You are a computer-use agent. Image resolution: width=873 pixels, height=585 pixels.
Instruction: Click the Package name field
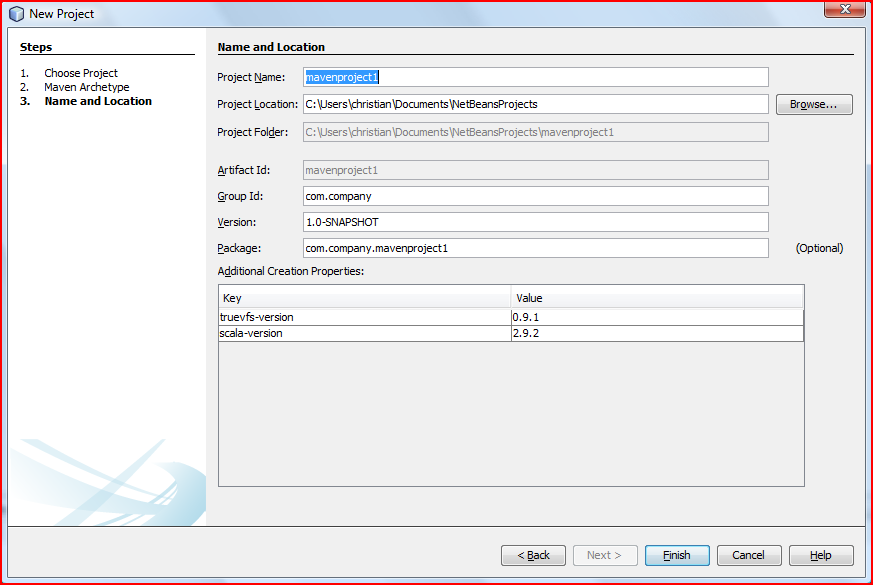pos(535,248)
